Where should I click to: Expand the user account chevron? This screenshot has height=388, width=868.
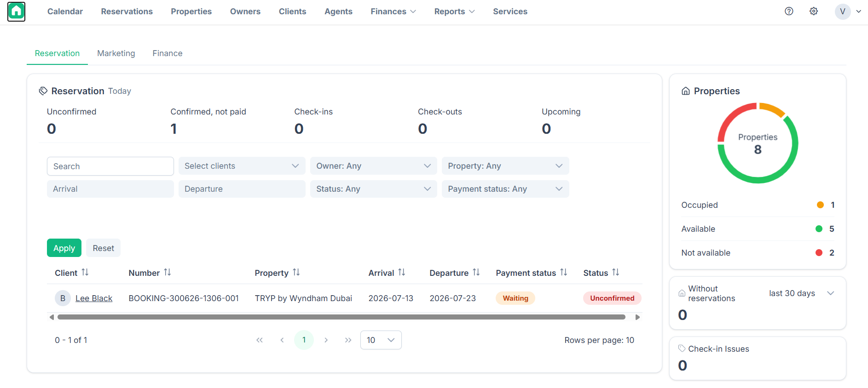click(859, 11)
